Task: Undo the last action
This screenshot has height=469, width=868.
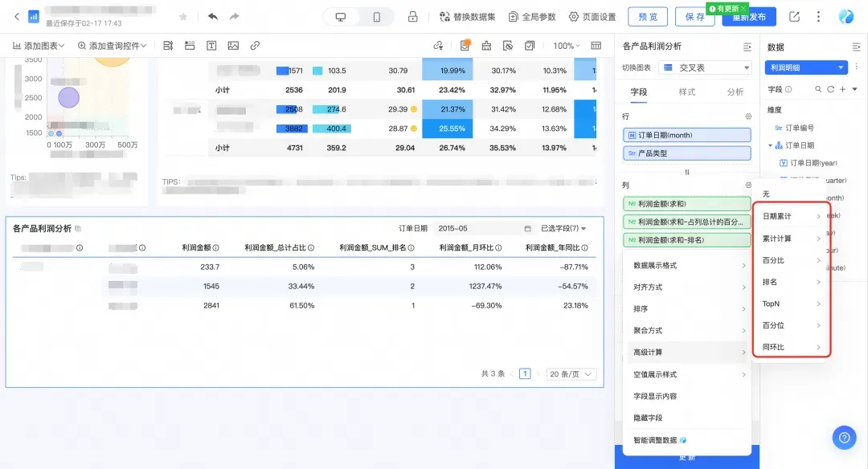Action: pyautogui.click(x=212, y=17)
